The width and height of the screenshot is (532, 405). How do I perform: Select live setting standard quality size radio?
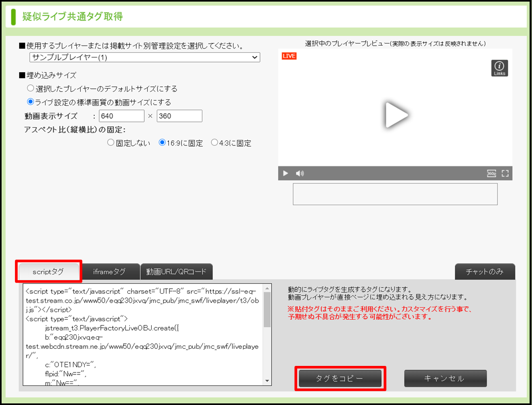point(31,102)
